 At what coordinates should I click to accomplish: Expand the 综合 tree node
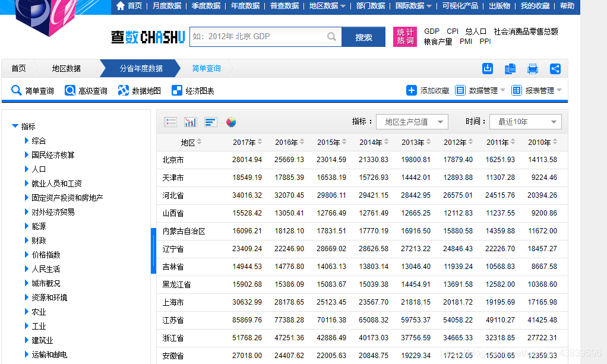[x=27, y=140]
